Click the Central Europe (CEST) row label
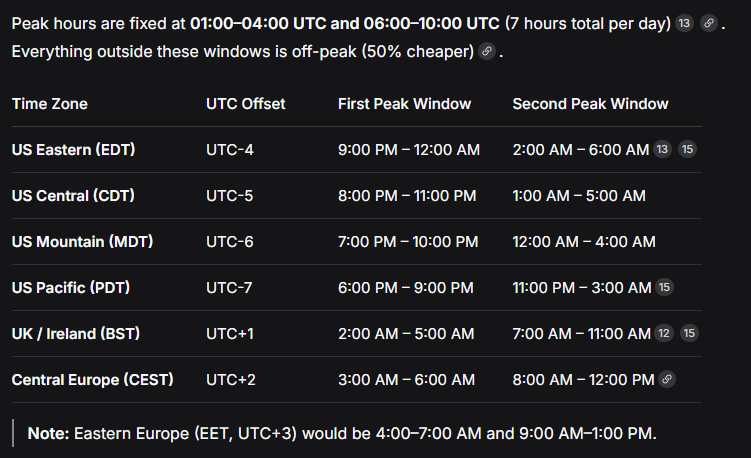 pos(92,379)
